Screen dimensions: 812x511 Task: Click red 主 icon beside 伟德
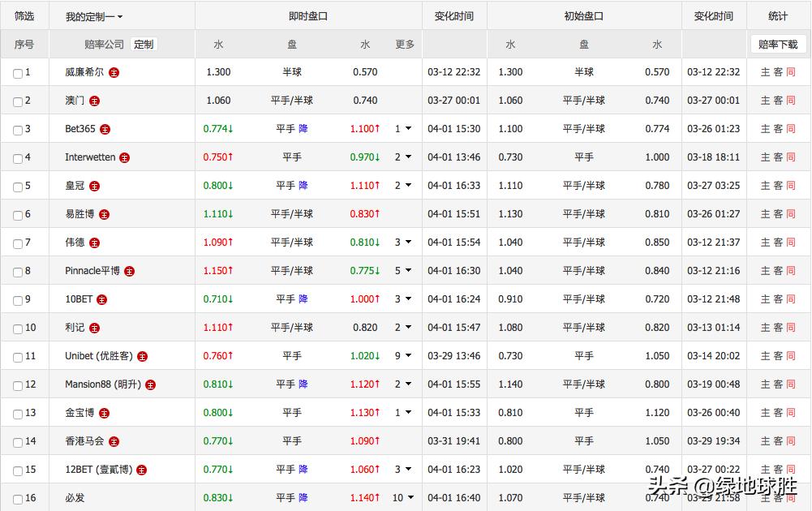94,243
